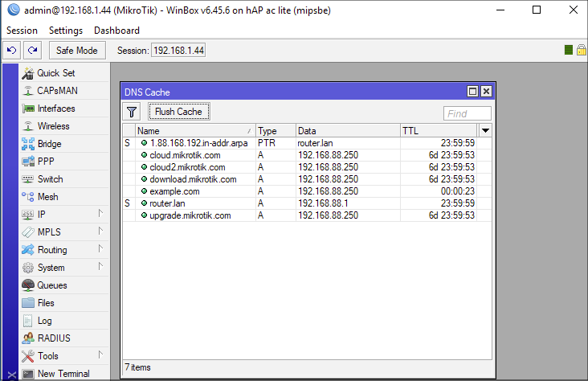Click the router.lan value in Data column
This screenshot has width=588, height=381.
[315, 143]
